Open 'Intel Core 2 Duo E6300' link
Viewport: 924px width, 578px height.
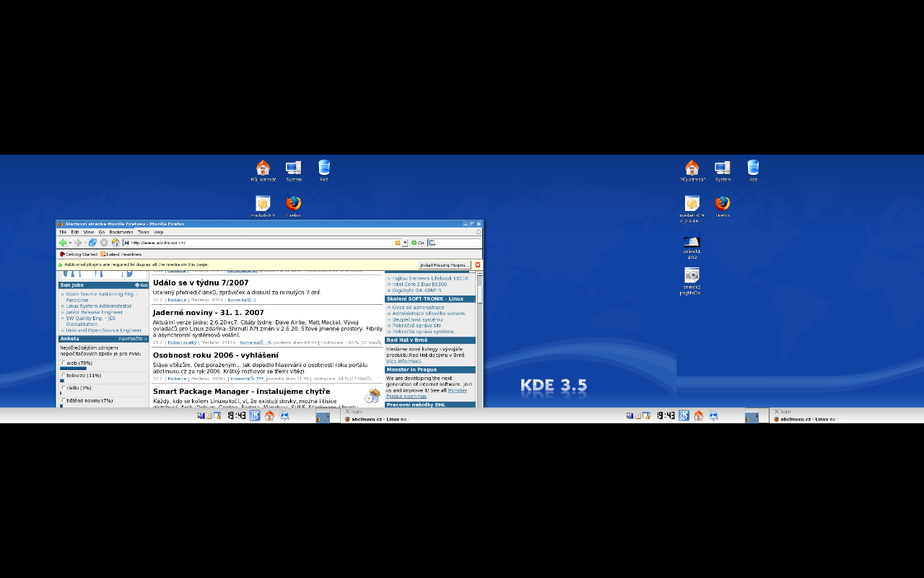[x=419, y=284]
